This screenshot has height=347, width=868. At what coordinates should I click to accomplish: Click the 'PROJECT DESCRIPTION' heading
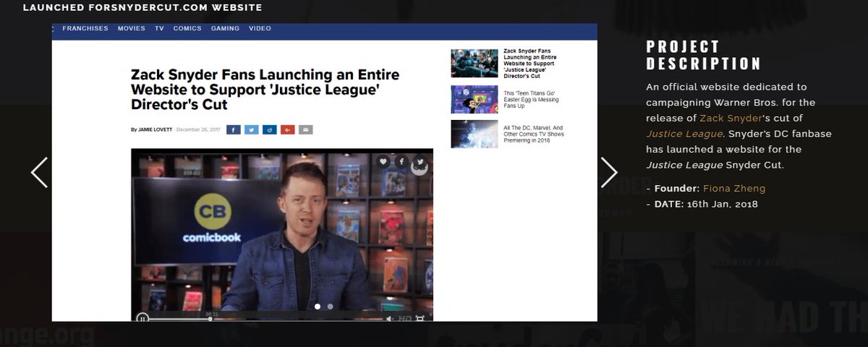tap(704, 55)
